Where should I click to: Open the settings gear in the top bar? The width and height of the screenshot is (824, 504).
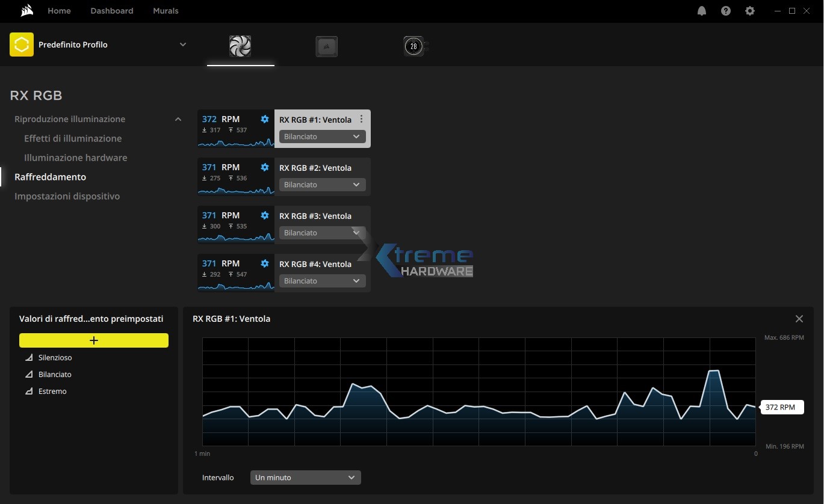click(x=749, y=11)
